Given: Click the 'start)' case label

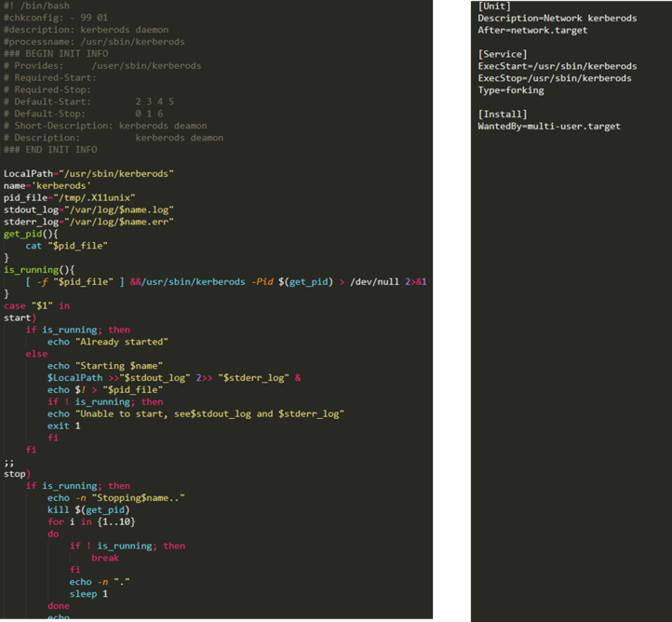Looking at the screenshot, I should [20, 318].
